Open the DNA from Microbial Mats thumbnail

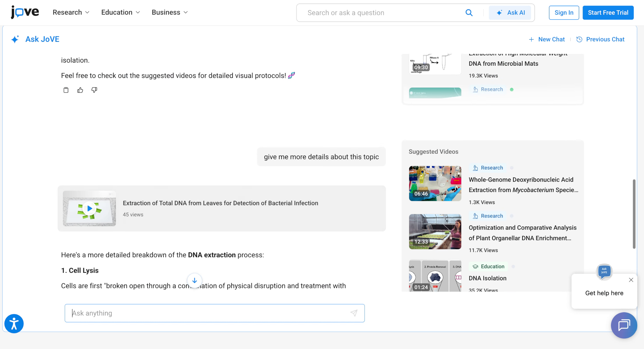[435, 64]
